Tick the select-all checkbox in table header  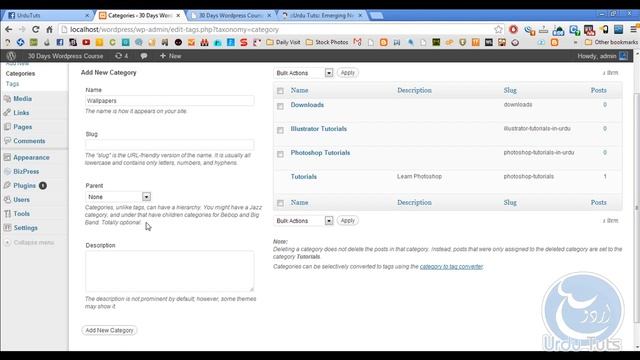coord(280,91)
